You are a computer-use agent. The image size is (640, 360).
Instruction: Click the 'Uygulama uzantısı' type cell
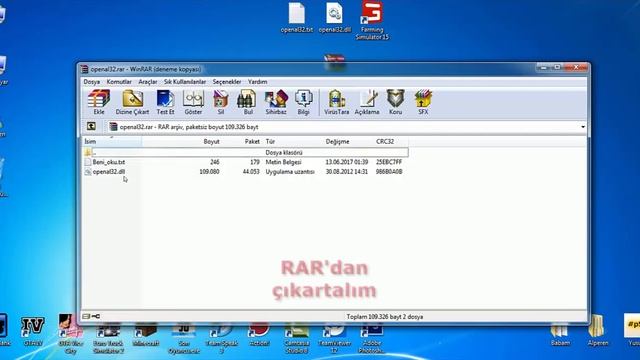[290, 172]
